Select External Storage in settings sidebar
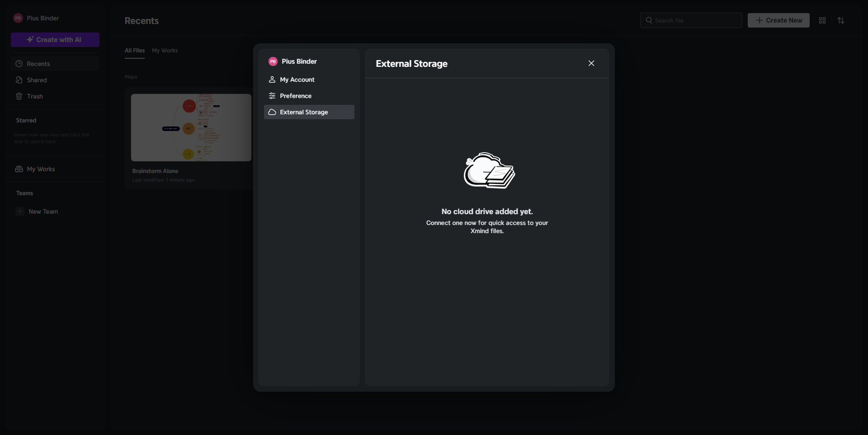The image size is (868, 435). (304, 112)
